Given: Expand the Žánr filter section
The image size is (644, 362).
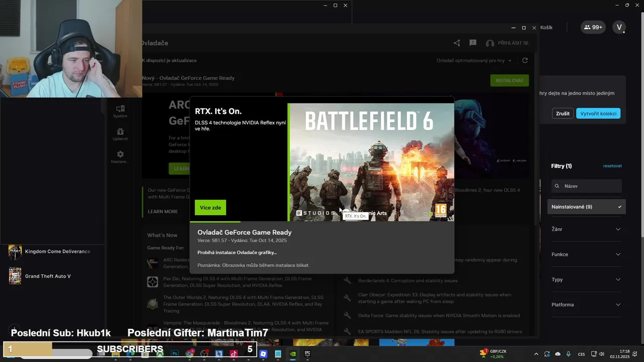Looking at the screenshot, I should pyautogui.click(x=587, y=229).
